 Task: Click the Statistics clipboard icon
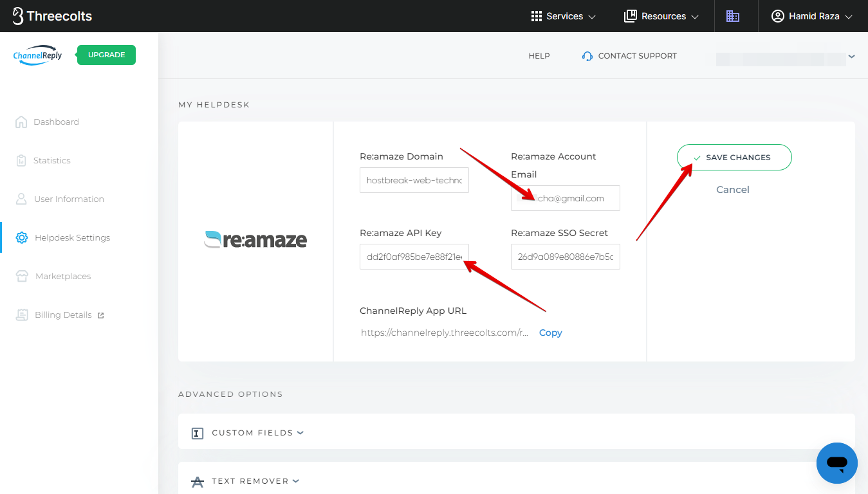click(x=21, y=160)
